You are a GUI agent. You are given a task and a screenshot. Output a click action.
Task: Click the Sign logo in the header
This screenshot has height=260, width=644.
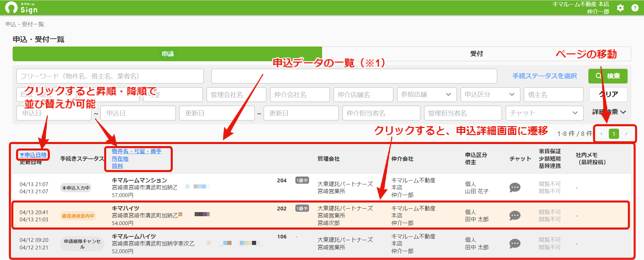[x=21, y=8]
